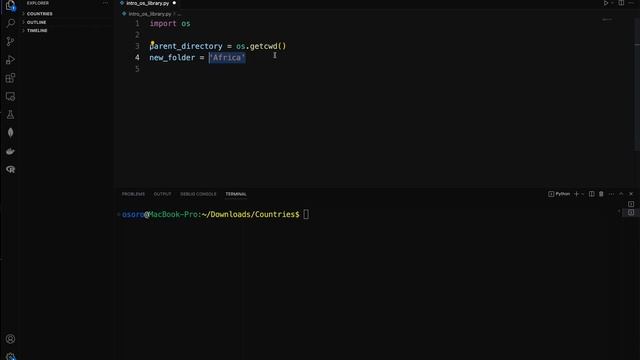Split the terminal
The width and height of the screenshot is (640, 360).
tap(591, 194)
